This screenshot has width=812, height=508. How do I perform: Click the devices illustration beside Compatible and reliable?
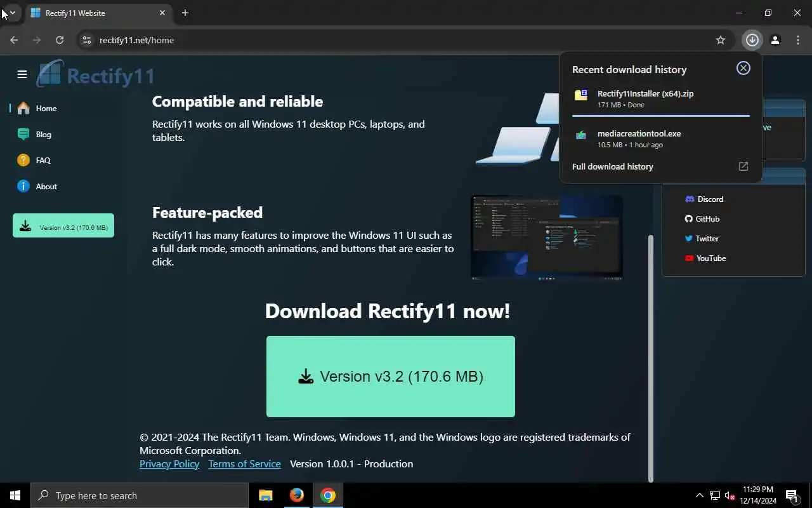tap(517, 129)
